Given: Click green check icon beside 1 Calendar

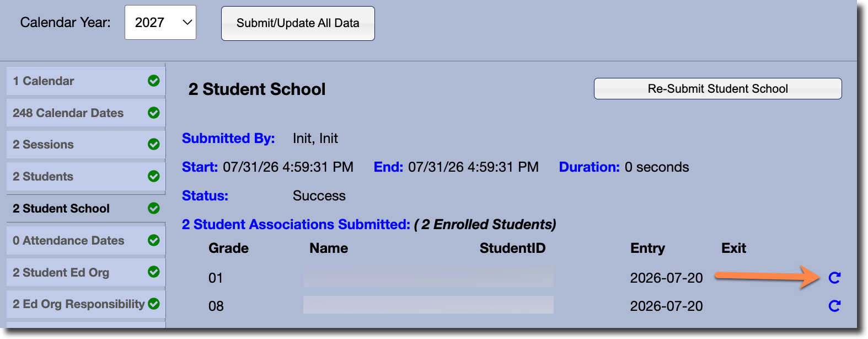Looking at the screenshot, I should (154, 81).
